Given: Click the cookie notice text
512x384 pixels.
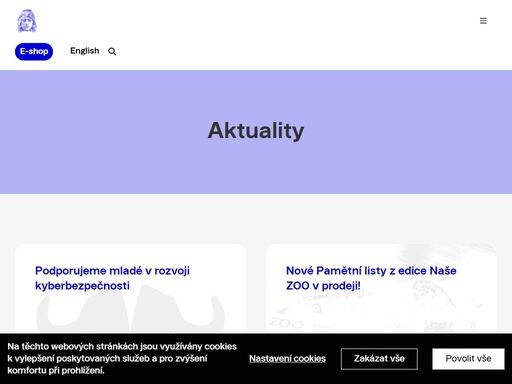Looking at the screenshot, I should (x=122, y=358).
